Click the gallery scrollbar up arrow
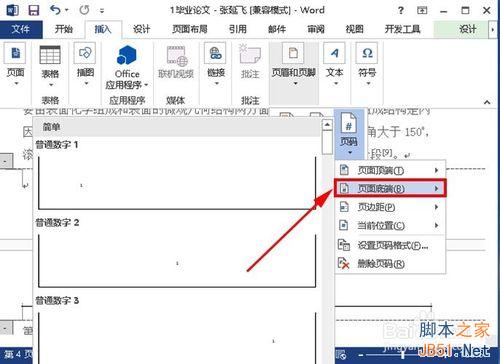The width and height of the screenshot is (500, 364). pyautogui.click(x=327, y=125)
